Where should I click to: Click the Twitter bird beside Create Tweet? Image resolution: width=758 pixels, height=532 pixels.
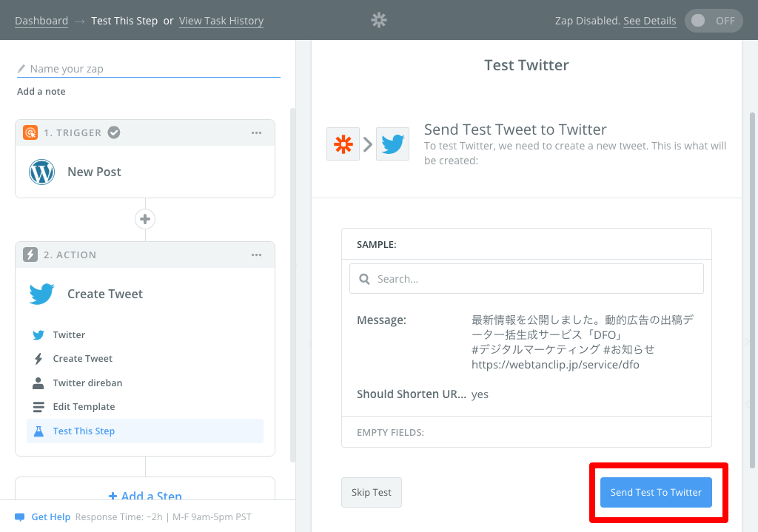pos(41,294)
